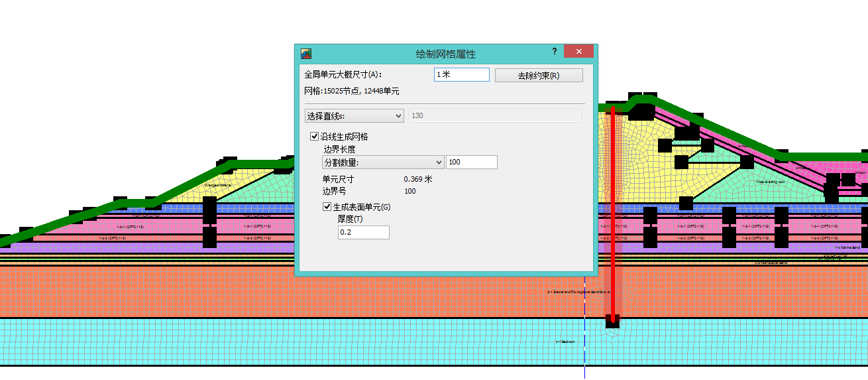Toggle the 沿线生成网格 checkbox
The image size is (868, 380).
point(315,137)
